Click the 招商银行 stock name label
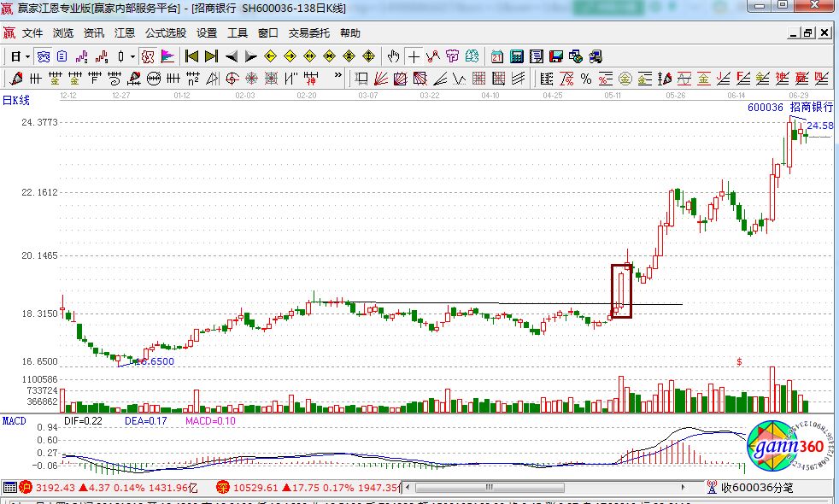 tap(811, 108)
